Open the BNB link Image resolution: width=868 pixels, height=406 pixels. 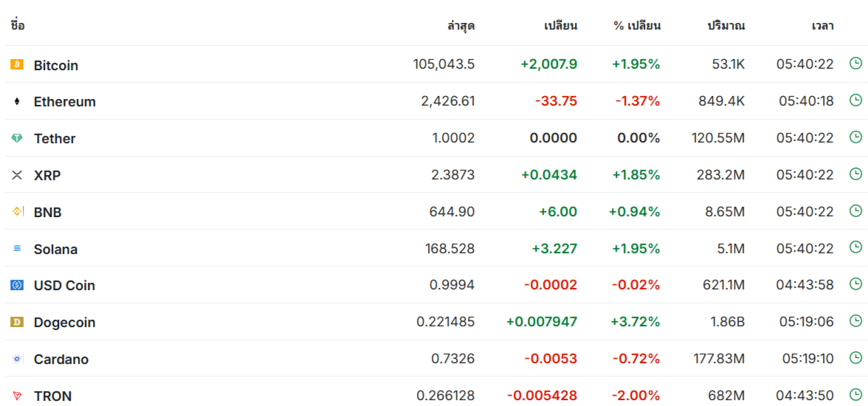coord(47,212)
